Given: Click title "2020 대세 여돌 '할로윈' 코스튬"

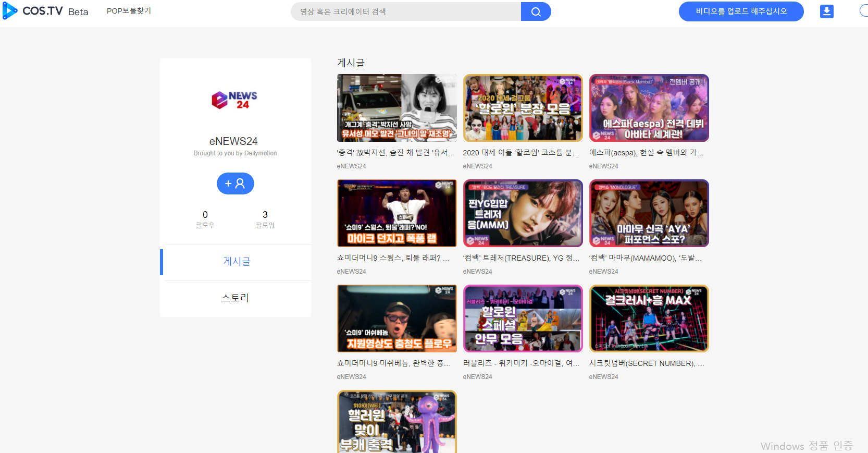Looking at the screenshot, I should [521, 153].
